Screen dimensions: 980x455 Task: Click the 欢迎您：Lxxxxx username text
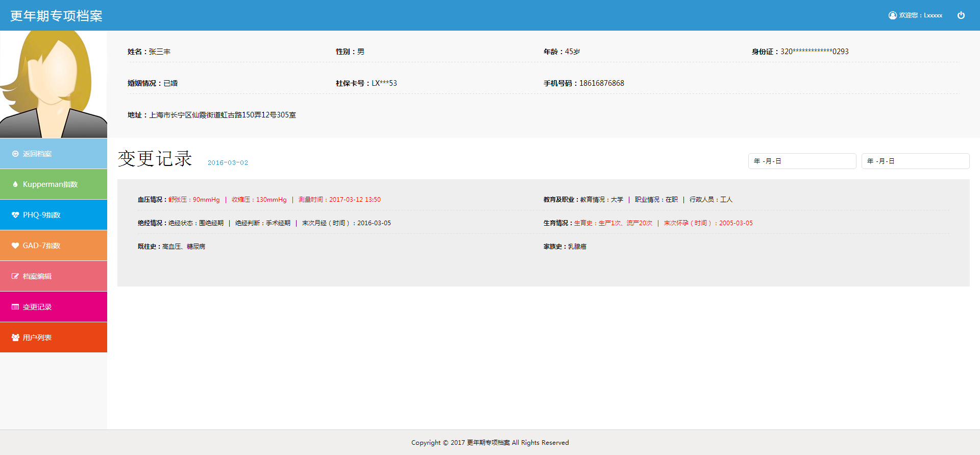tap(921, 15)
